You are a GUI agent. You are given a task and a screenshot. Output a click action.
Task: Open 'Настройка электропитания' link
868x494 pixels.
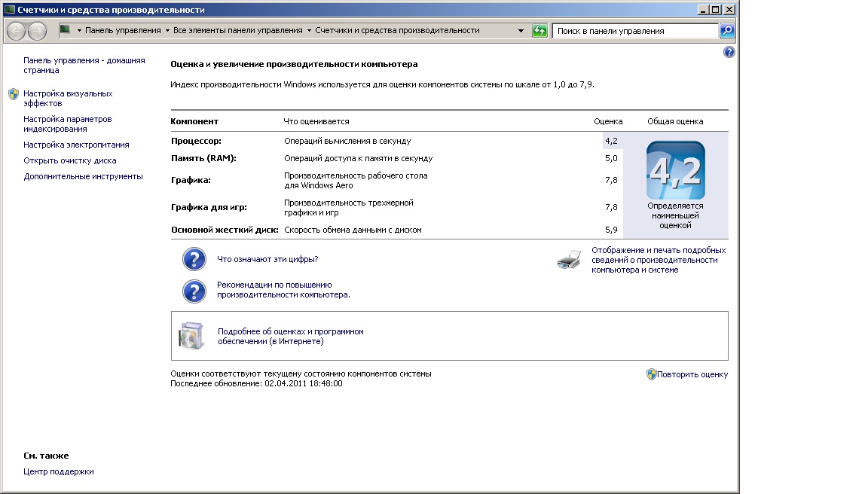point(76,145)
